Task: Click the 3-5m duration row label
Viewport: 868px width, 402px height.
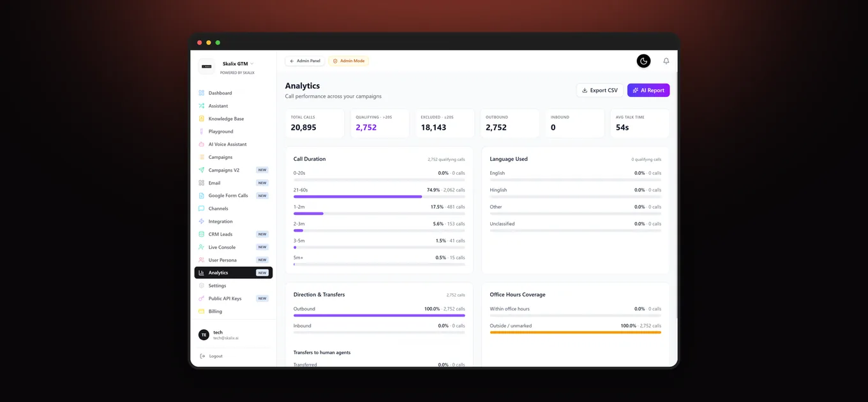Action: [299, 241]
